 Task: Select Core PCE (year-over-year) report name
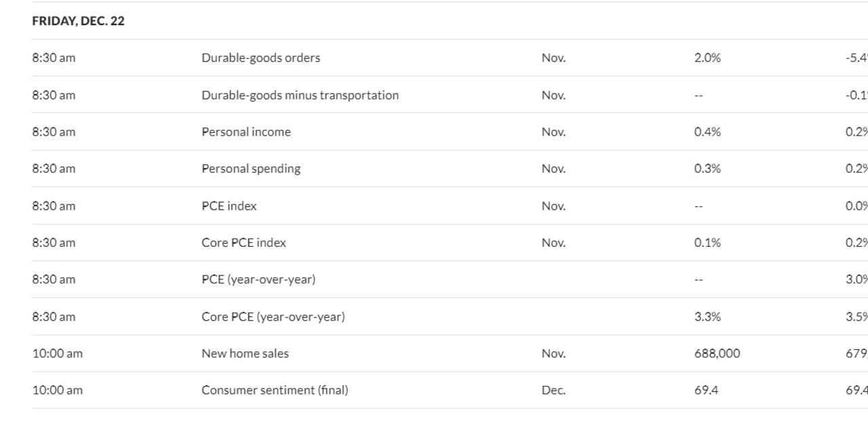point(273,317)
